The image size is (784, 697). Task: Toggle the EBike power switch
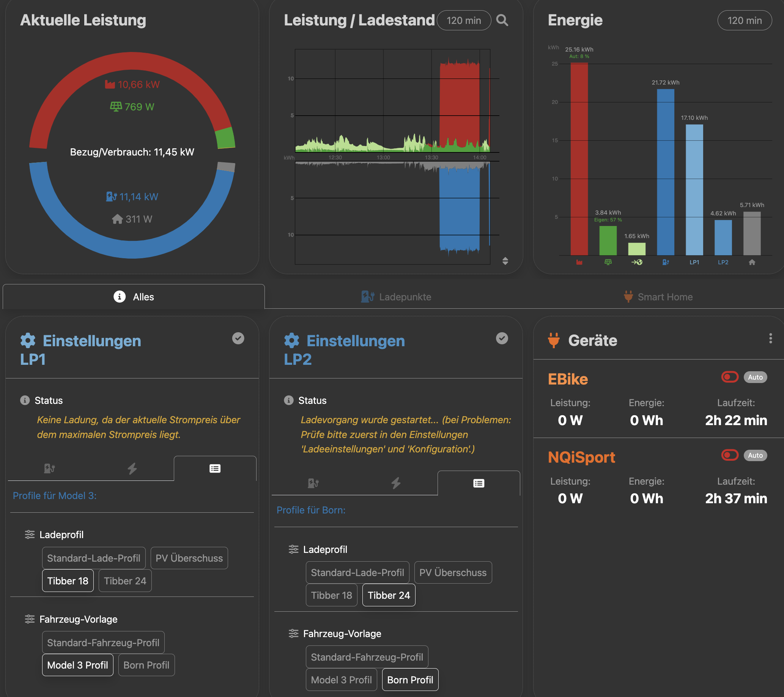[x=729, y=377]
